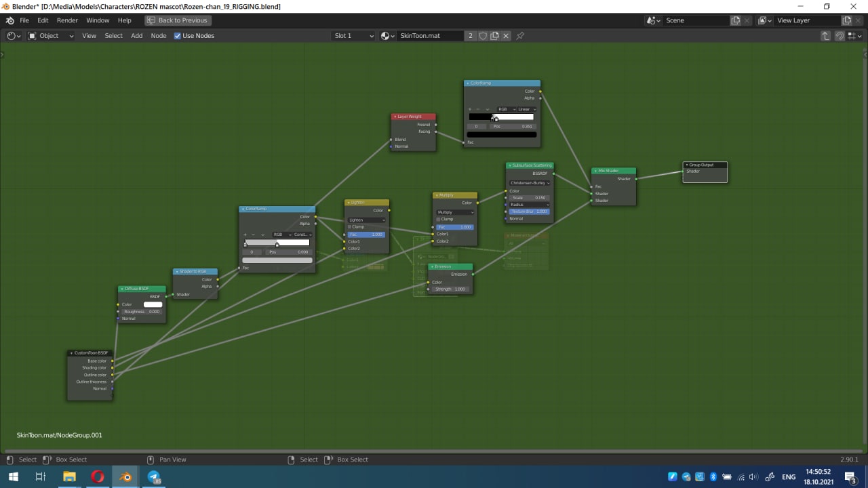Duplicate SkinToon.mat with new material icon
Screen dimensions: 868x488
[494, 36]
